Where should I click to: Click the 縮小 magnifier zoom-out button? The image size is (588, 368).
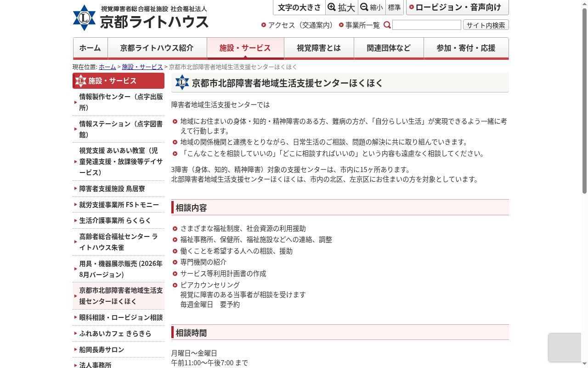click(x=372, y=7)
